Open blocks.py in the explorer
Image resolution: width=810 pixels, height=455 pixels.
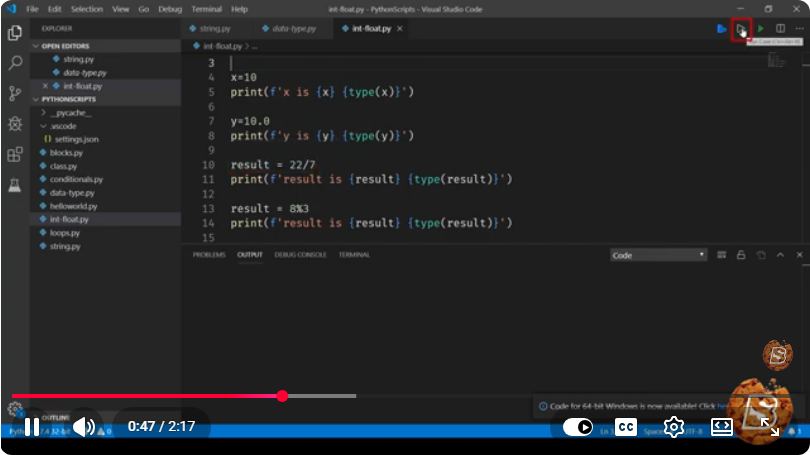coord(66,153)
